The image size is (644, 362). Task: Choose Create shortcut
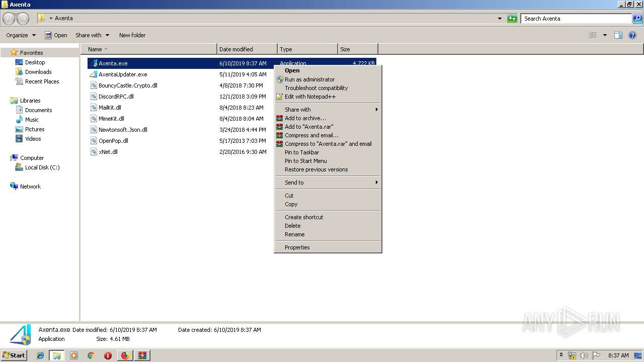click(328, 217)
